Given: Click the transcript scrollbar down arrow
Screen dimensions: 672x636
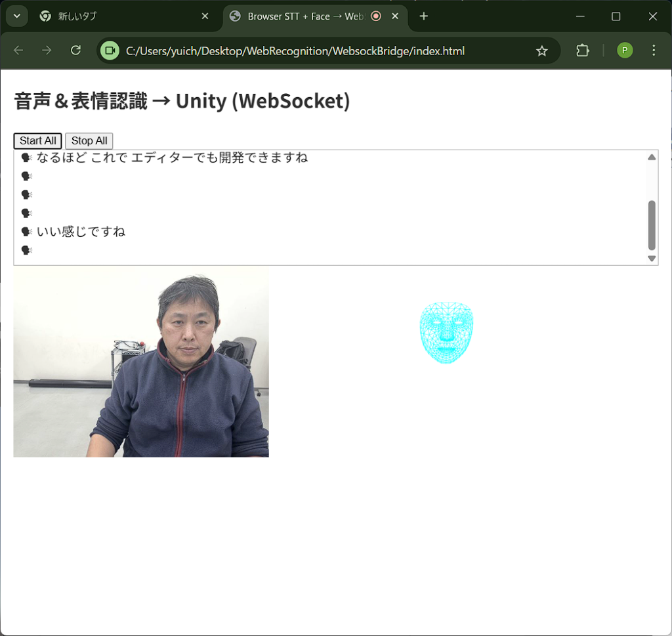Looking at the screenshot, I should [x=652, y=259].
